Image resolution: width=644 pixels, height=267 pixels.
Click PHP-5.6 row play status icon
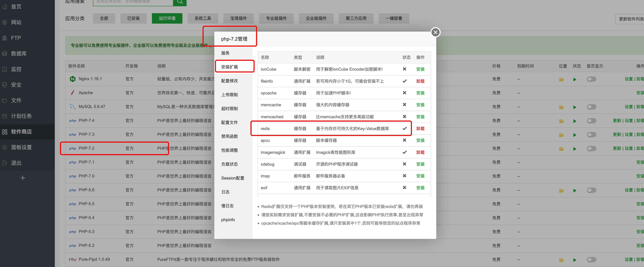pyautogui.click(x=575, y=190)
